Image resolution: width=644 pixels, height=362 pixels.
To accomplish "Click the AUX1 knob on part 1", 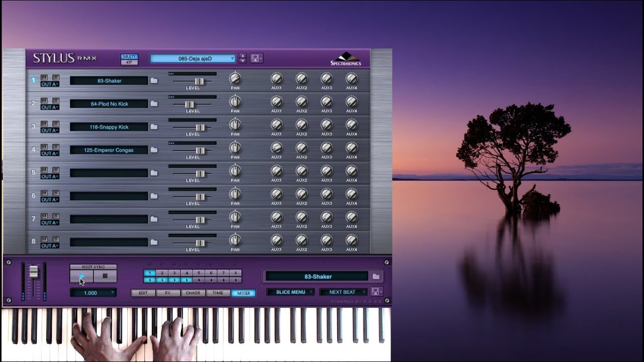I will click(276, 78).
